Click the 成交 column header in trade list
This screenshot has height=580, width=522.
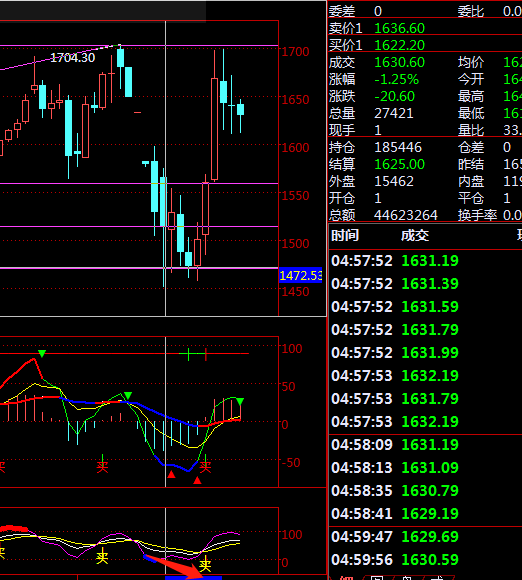(415, 235)
